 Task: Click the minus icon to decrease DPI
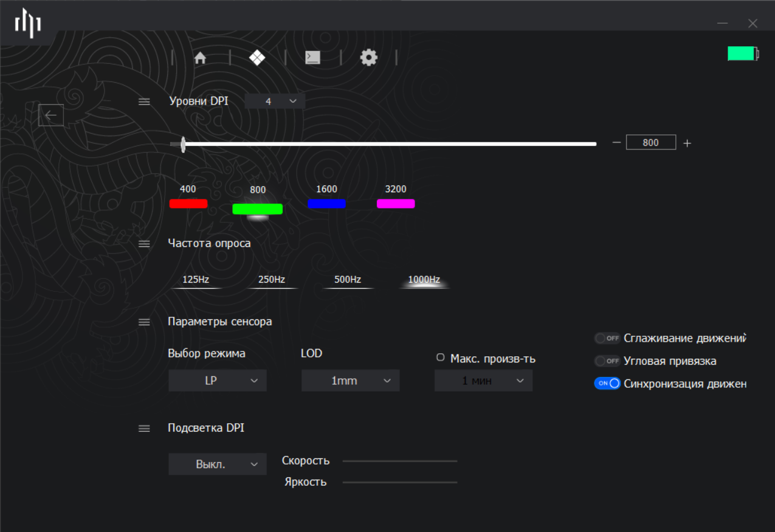pos(616,143)
